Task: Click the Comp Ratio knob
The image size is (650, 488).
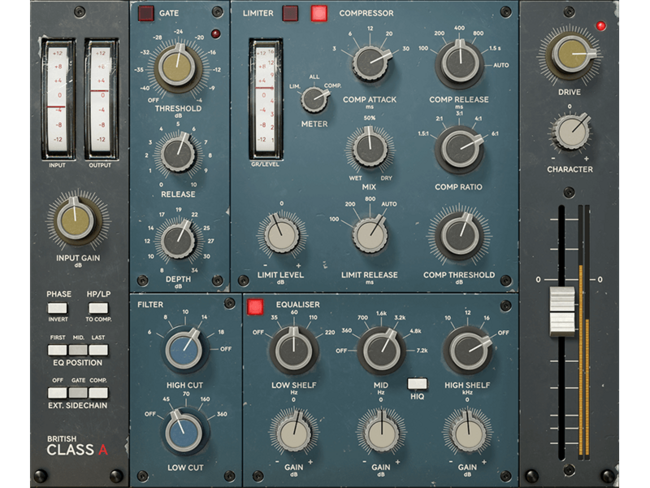Action: 459,148
